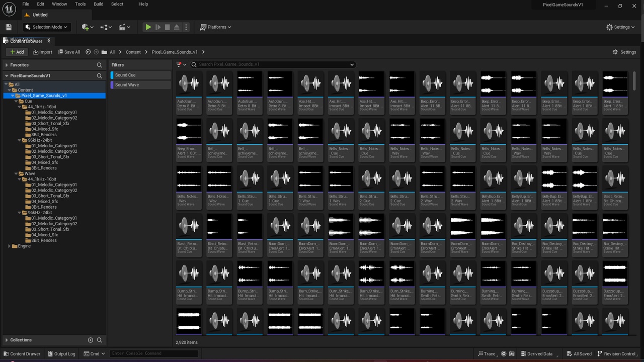This screenshot has height=362, width=644.
Task: Click the Import button
Action: [x=42, y=52]
